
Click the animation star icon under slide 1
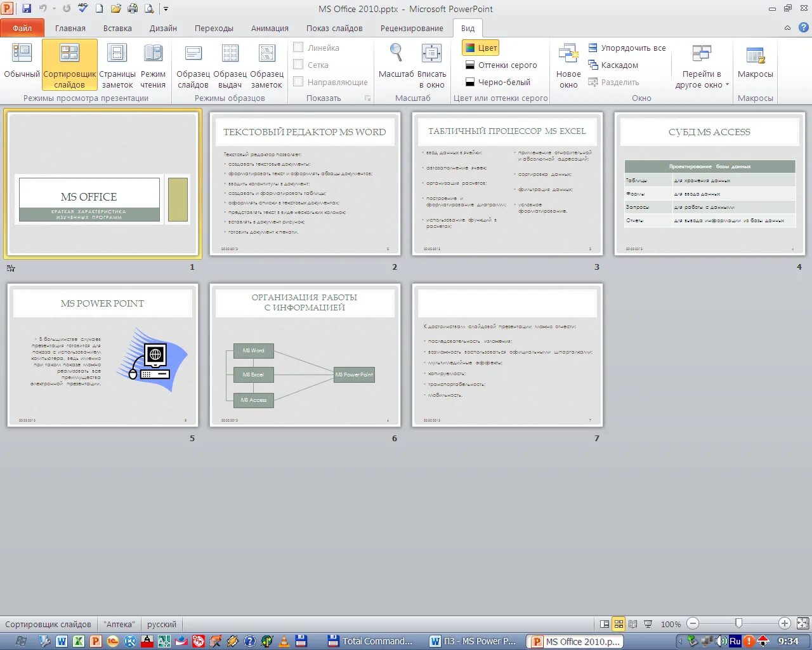(x=11, y=268)
